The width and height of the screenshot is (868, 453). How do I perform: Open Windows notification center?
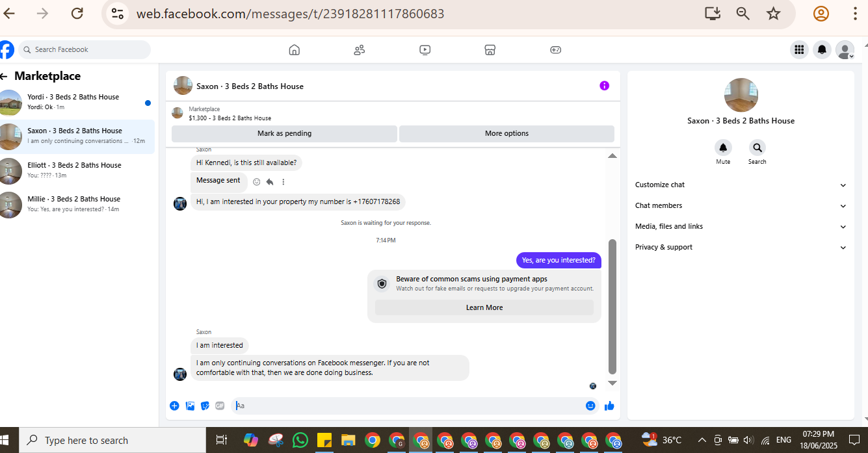coord(854,440)
